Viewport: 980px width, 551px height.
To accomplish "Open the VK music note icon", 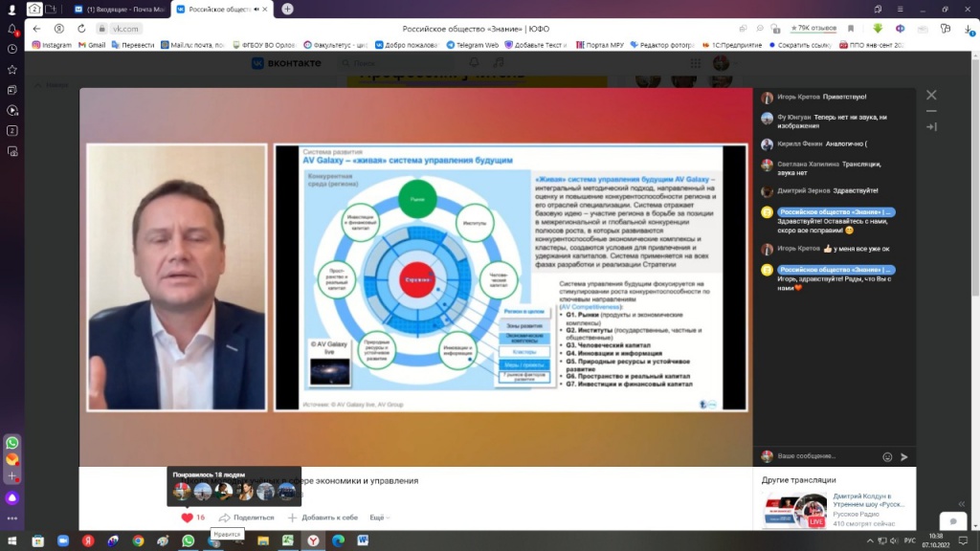I will click(x=498, y=62).
